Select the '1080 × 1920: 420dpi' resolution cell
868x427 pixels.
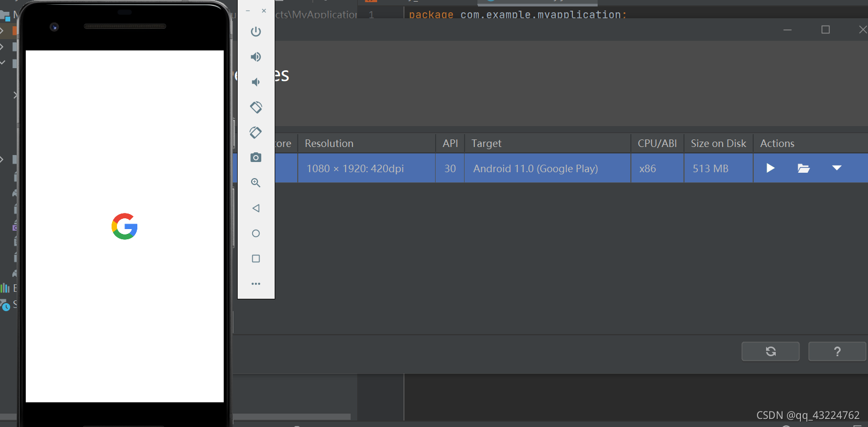point(366,168)
